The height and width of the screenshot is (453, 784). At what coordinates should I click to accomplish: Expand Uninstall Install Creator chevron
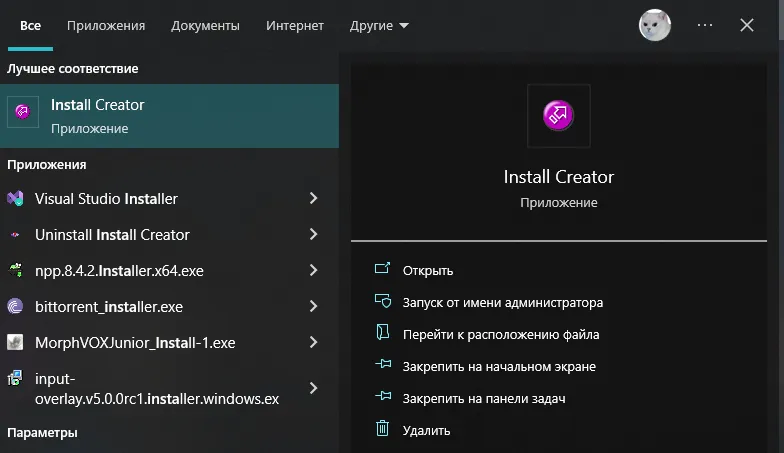(314, 234)
